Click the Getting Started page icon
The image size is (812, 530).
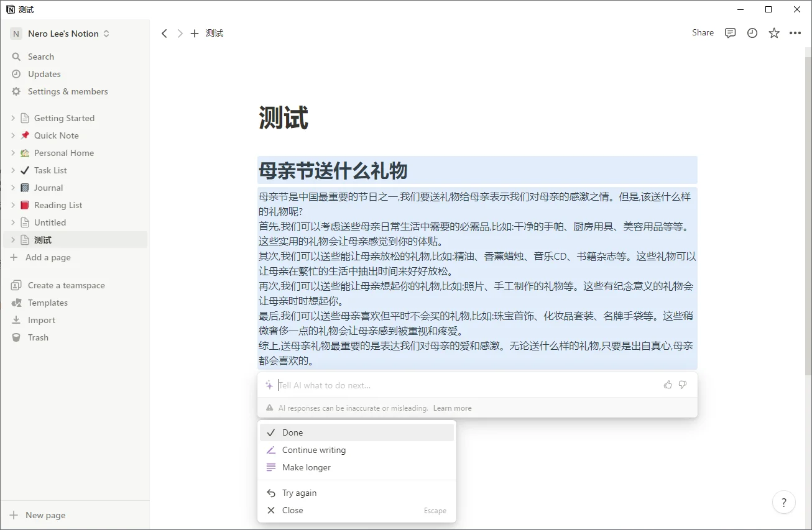coord(25,118)
